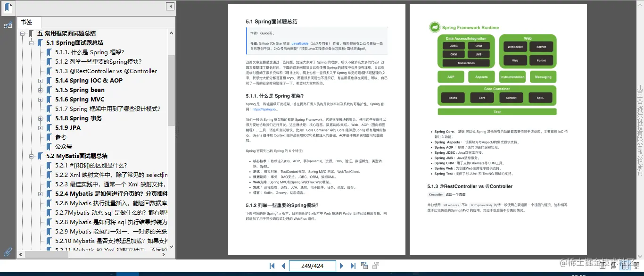Expand the 5.1.5 Spring bean node
Screen dimensions: 644x276
[x=40, y=90]
